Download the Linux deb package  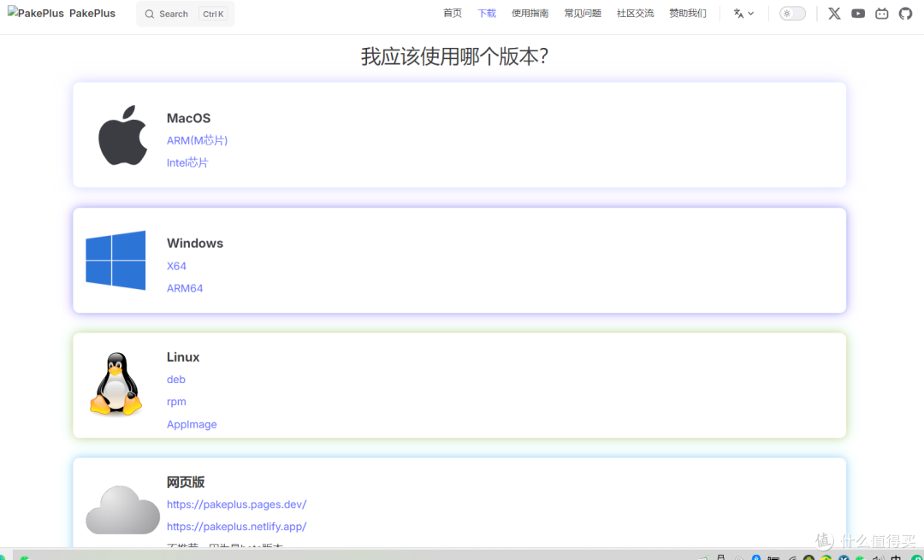click(x=175, y=380)
